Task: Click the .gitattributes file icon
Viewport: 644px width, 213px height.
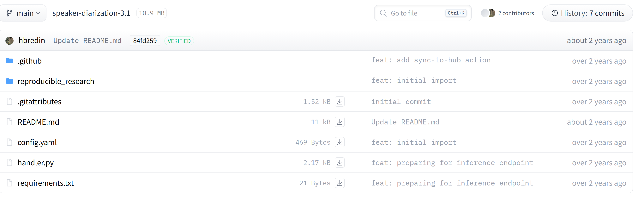Action: 9,102
